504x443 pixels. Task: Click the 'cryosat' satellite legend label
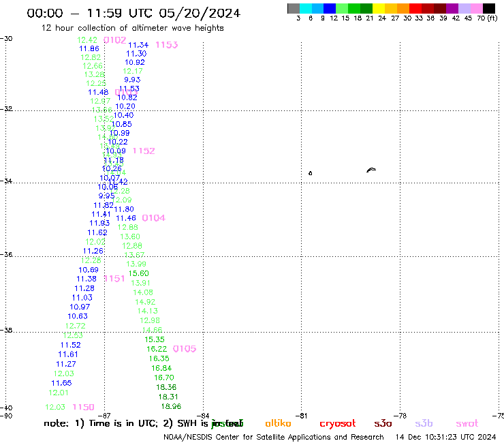click(338, 423)
